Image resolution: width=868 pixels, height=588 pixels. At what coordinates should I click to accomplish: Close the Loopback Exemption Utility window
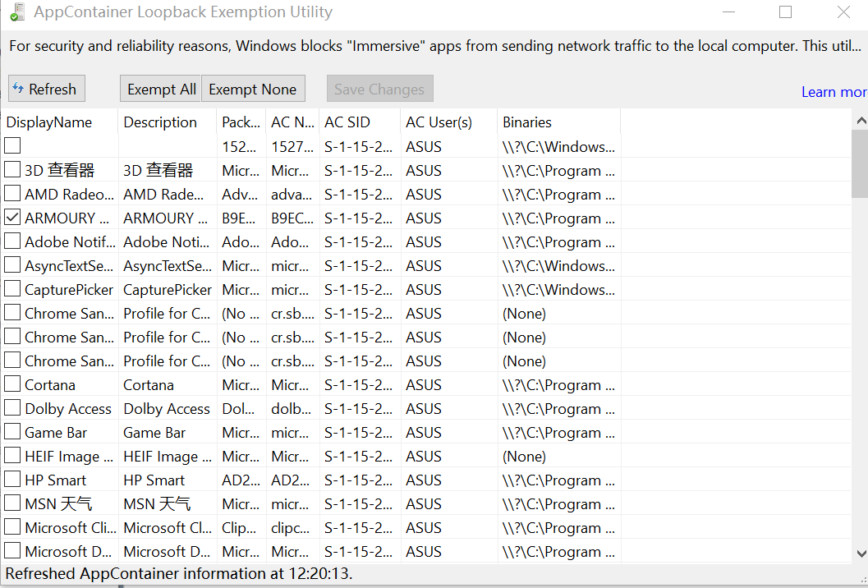click(x=843, y=12)
